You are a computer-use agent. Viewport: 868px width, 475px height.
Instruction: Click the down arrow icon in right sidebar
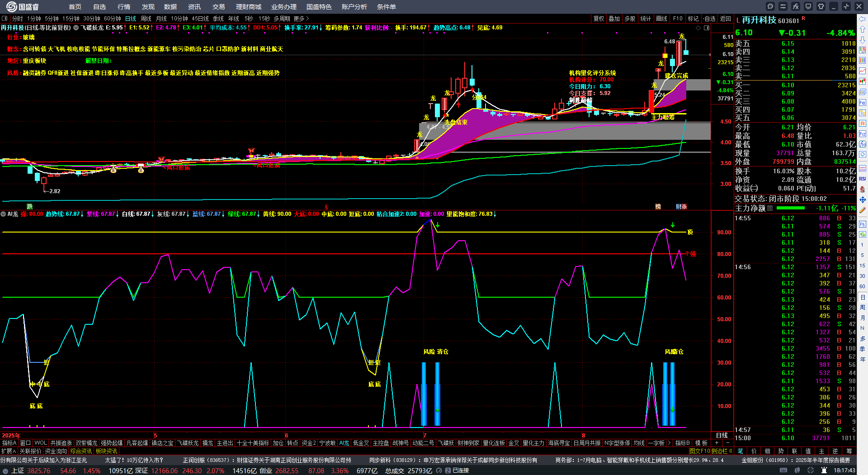(x=863, y=39)
